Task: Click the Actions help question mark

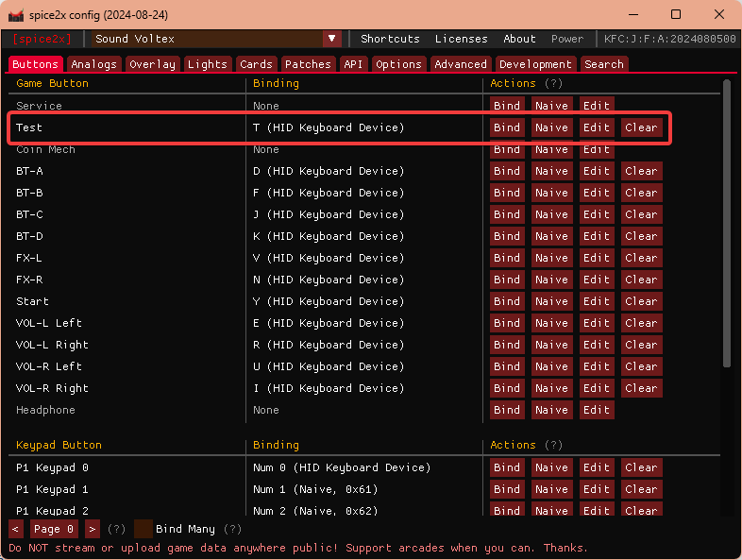Action: tap(553, 83)
